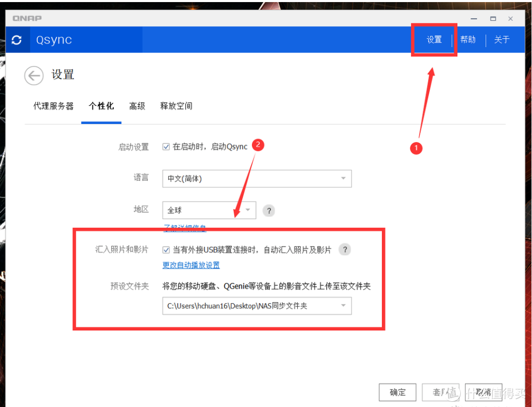Click the QNAP logo in the window title bar
The height and width of the screenshot is (407, 532).
(x=26, y=18)
